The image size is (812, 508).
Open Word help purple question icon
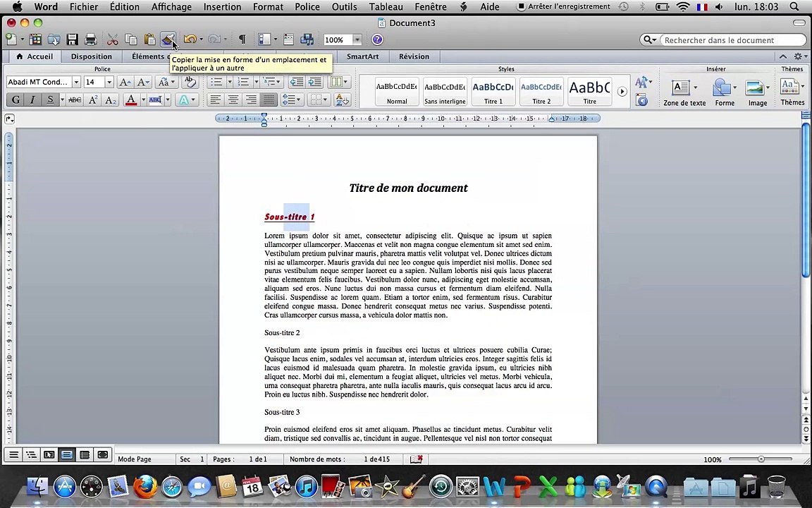tap(378, 40)
